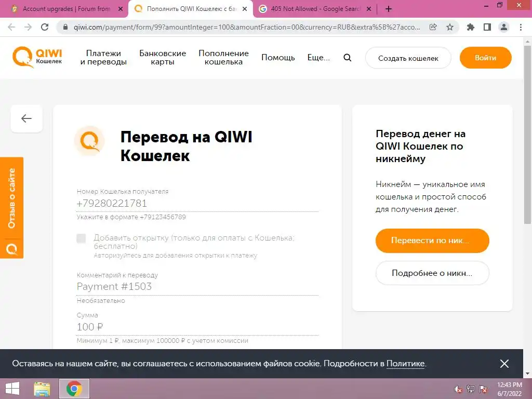Click the recipient wallet number field

coord(197,204)
